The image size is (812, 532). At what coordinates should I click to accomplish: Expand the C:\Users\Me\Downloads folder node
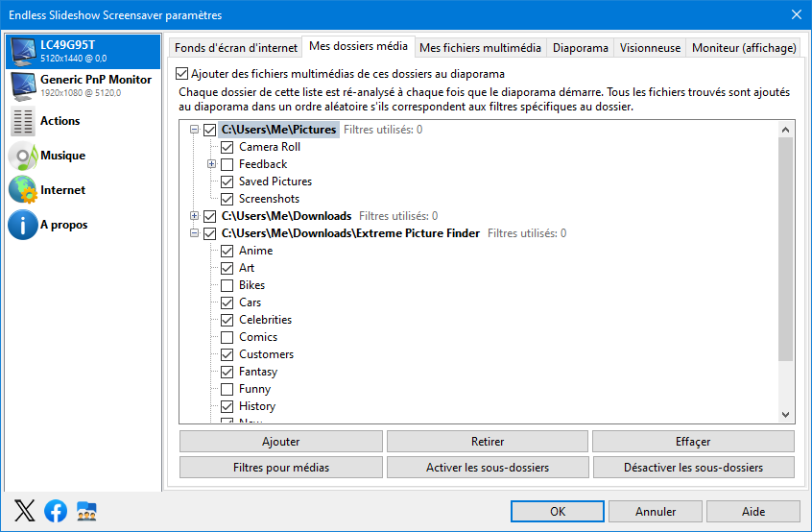coord(194,216)
